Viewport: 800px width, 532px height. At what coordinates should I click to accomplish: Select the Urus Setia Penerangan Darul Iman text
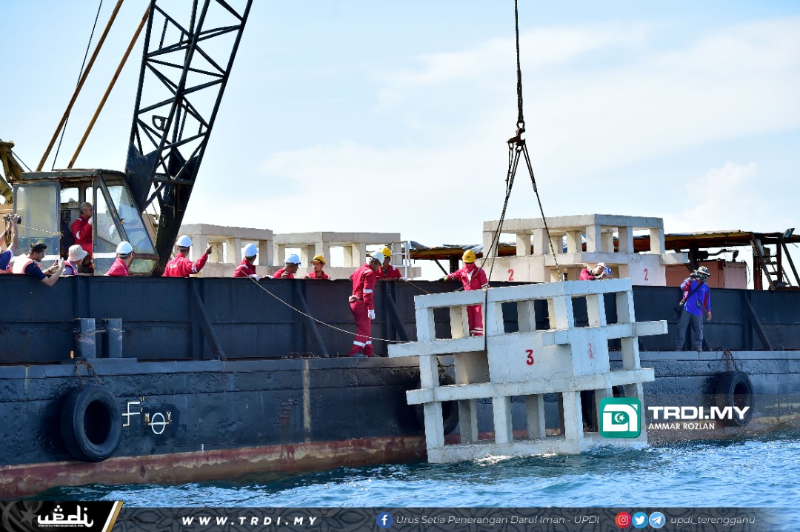point(497,520)
